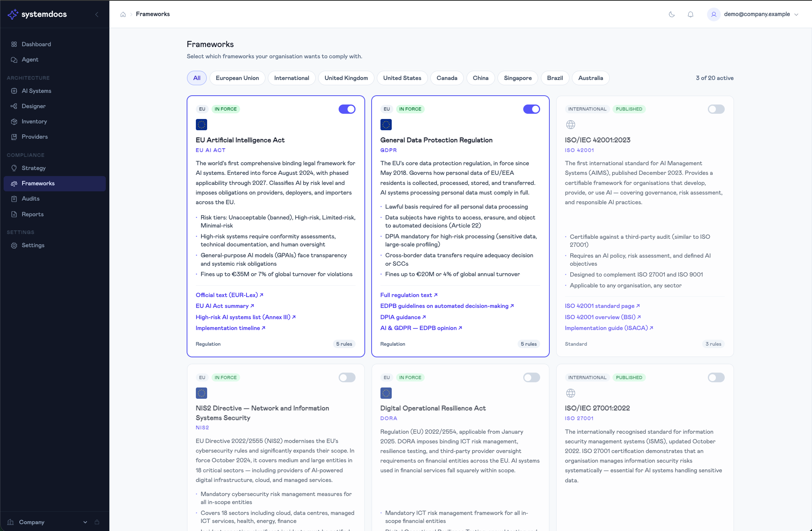Click the 3 of 20 active counter
The image size is (812, 531).
715,78
